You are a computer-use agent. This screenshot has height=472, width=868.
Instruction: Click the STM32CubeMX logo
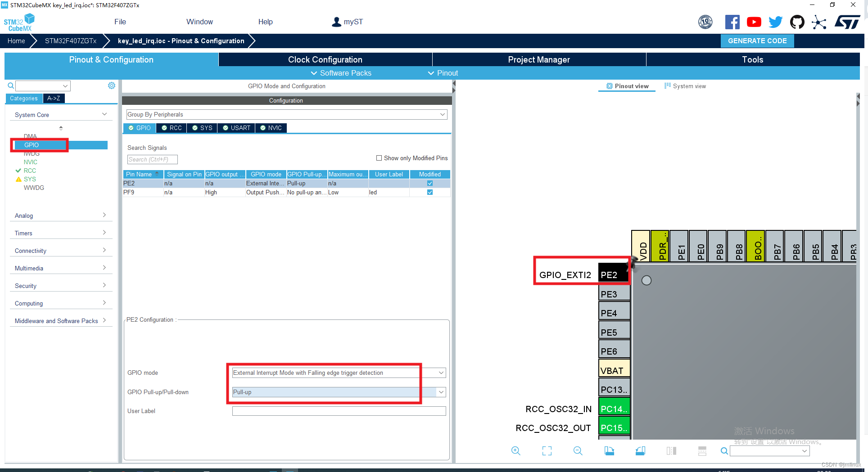[19, 22]
